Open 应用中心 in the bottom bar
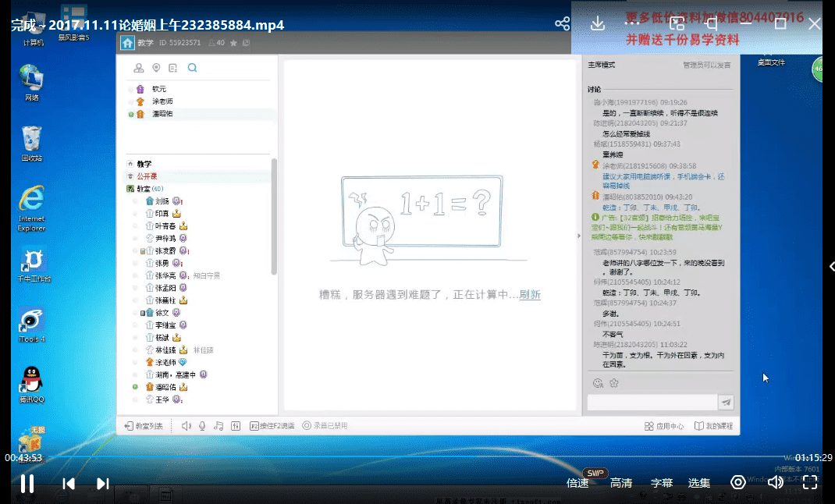 click(x=665, y=426)
